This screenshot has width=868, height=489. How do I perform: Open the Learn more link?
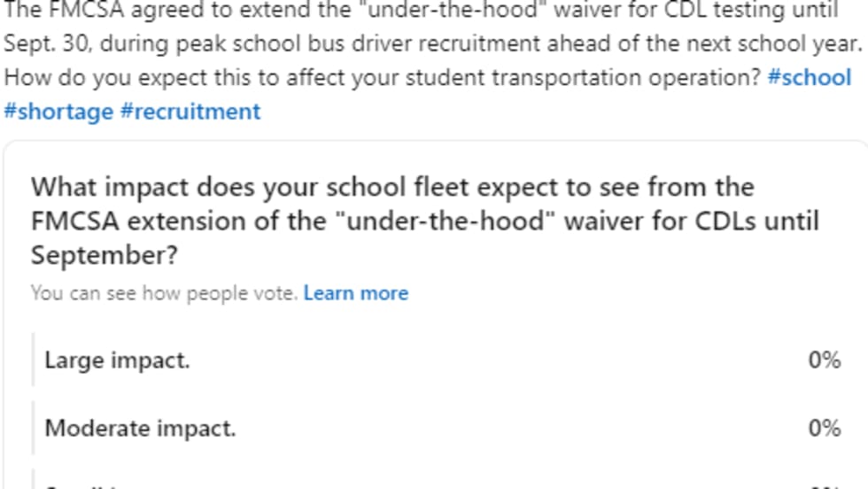pos(356,293)
